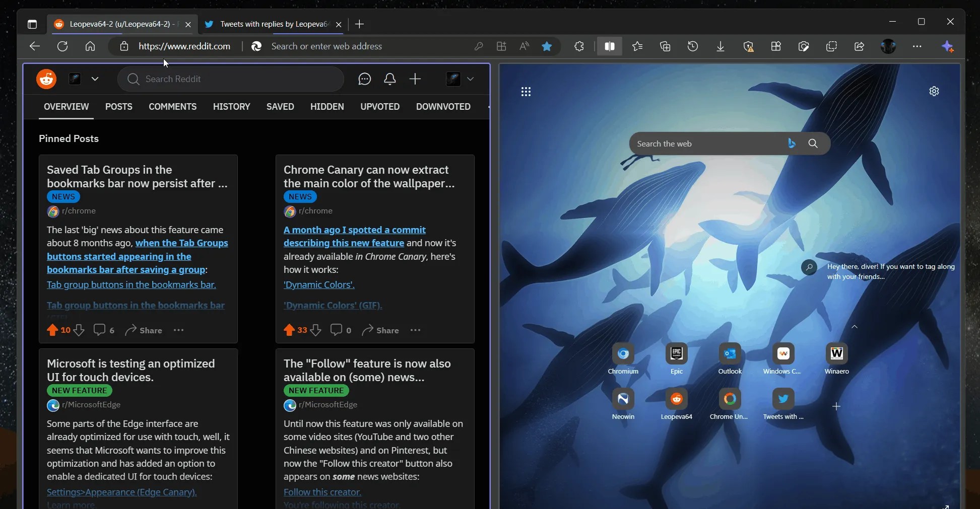Open new tab page settings gear
The image size is (980, 509).
[x=934, y=91]
